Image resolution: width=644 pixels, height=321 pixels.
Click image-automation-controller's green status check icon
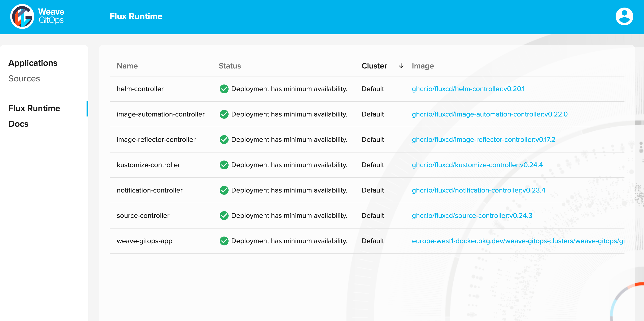[x=224, y=114]
